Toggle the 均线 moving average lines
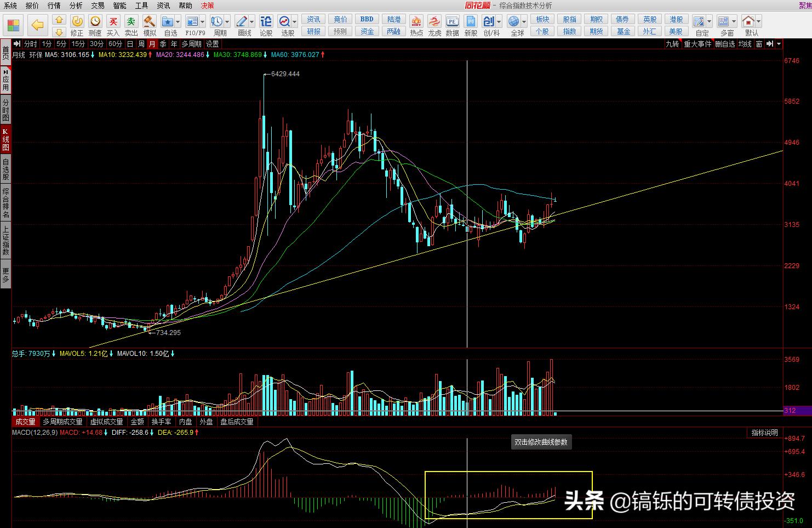The width and height of the screenshot is (812, 528). click(x=745, y=44)
